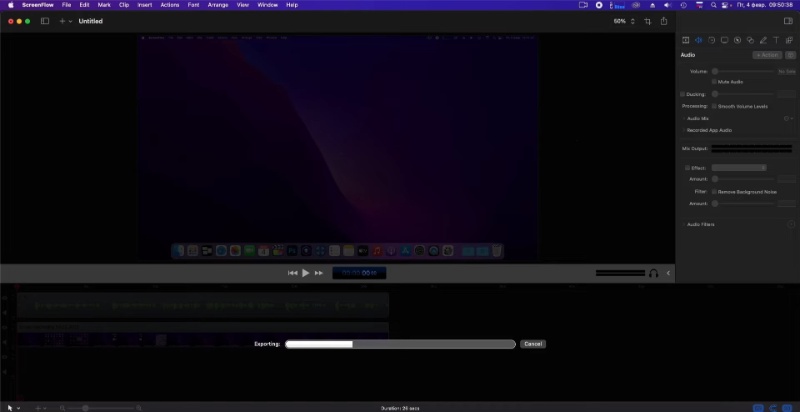Select the Audio properties tab icon

[x=698, y=40]
